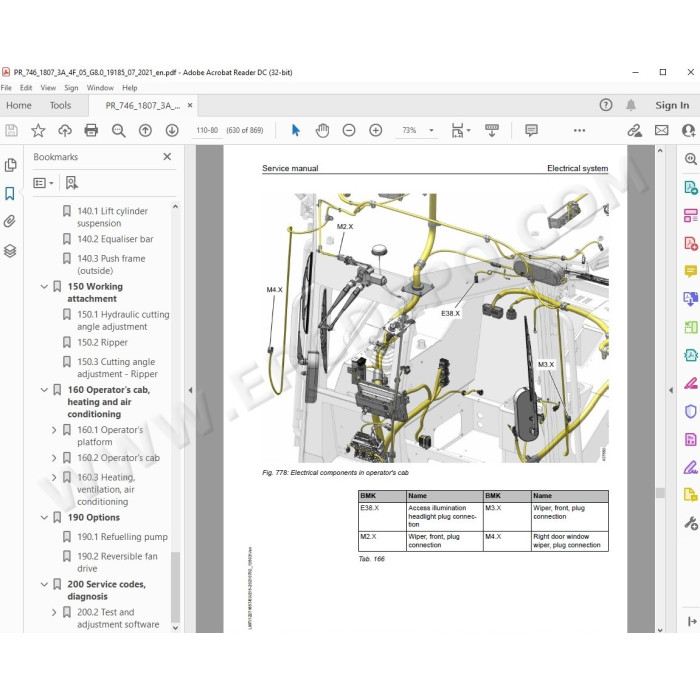Collapse the right tools pane arrow
The width and height of the screenshot is (700, 700).
pyautogui.click(x=671, y=390)
